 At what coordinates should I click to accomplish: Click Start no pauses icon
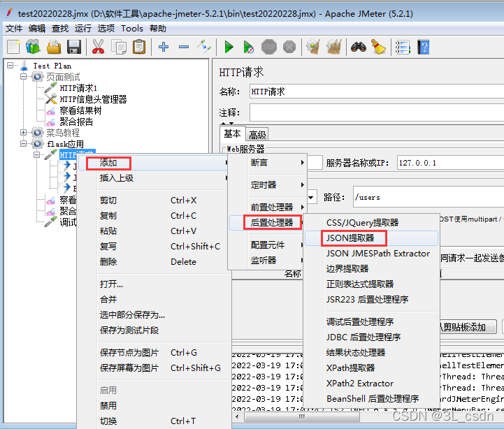click(x=248, y=47)
